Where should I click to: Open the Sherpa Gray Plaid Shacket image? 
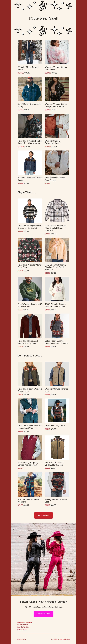(x=57, y=211)
